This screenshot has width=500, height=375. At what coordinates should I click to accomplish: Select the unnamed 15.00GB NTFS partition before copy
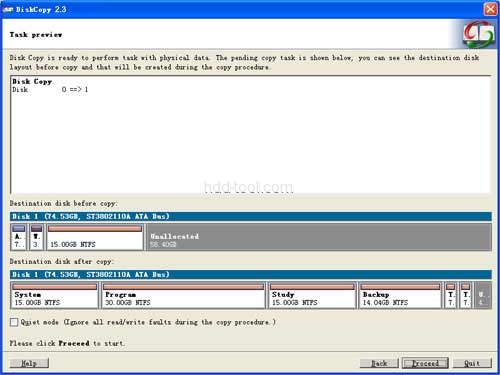click(x=95, y=237)
